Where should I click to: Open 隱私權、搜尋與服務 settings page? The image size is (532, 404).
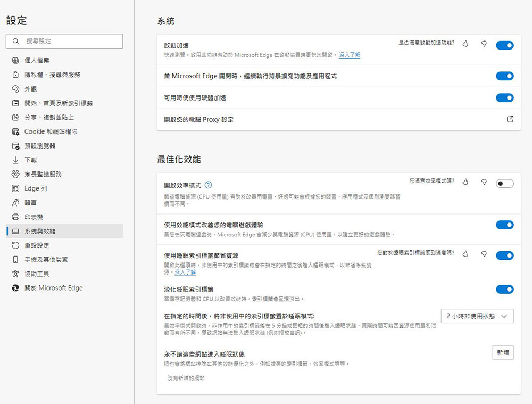(52, 75)
